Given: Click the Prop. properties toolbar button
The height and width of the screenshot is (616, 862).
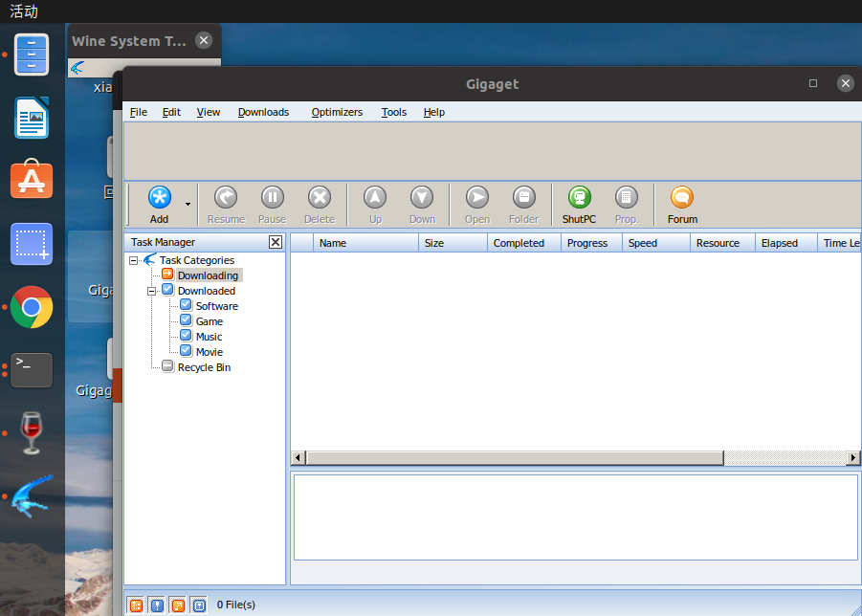Looking at the screenshot, I should [627, 205].
